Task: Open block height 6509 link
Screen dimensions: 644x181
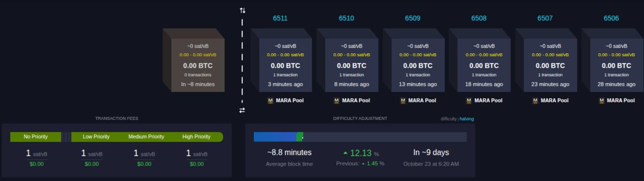Action: click(x=412, y=18)
